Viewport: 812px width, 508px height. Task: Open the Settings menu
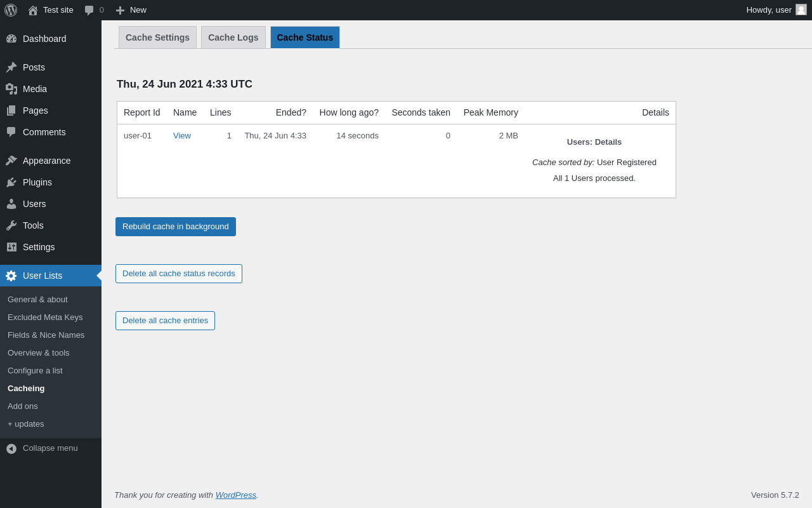[51, 247]
